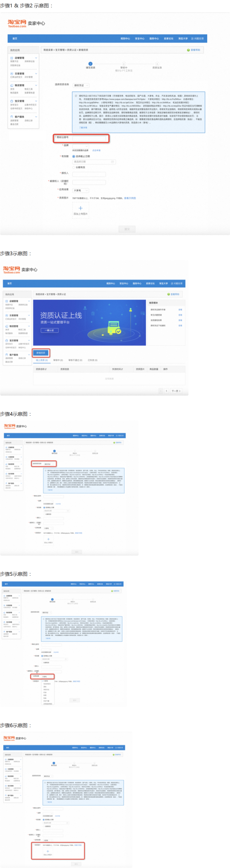Click 物流管理 icon in steps 1&2 sidebar
Image resolution: width=230 pixels, height=868 pixels.
click(x=12, y=85)
